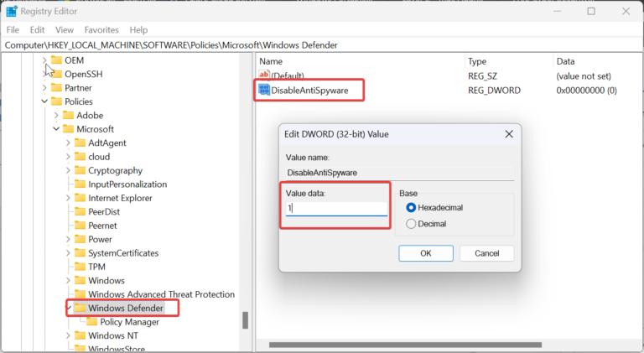Click the Windows folder icon
Image resolution: width=644 pixels, height=353 pixels.
(80, 280)
